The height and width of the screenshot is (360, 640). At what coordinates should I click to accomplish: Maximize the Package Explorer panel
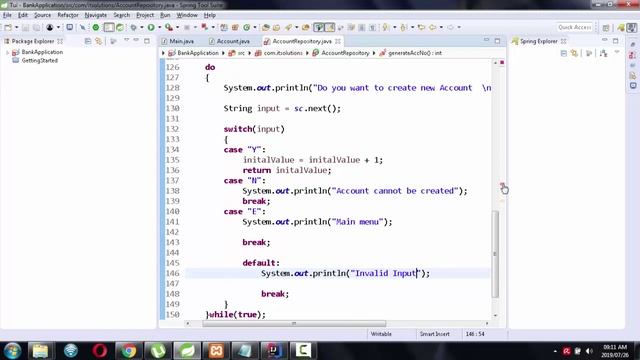click(x=147, y=41)
